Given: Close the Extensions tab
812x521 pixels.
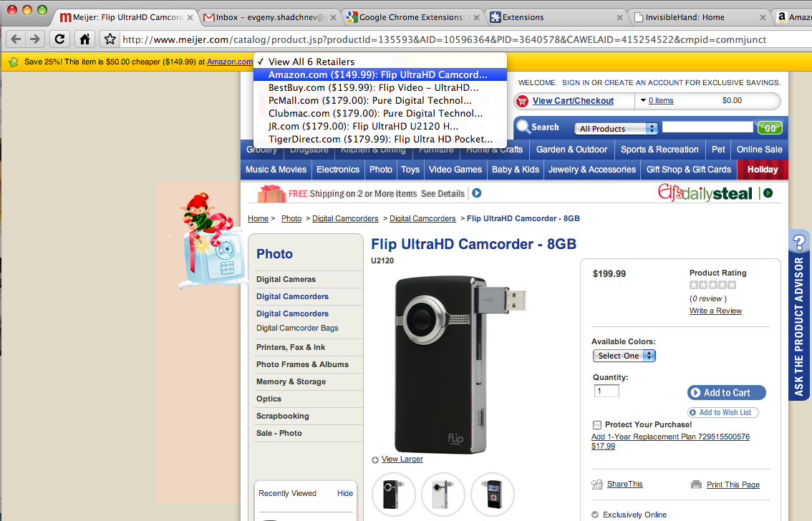Looking at the screenshot, I should point(619,18).
